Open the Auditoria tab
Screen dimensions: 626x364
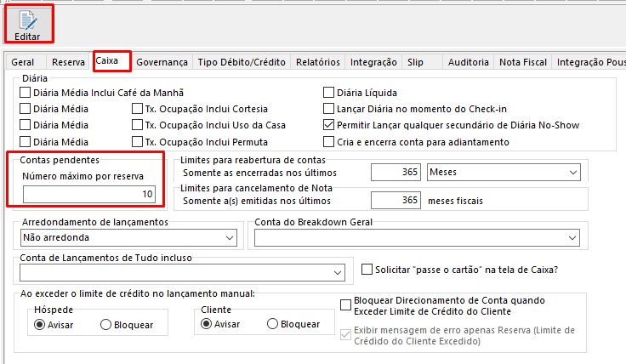click(469, 62)
